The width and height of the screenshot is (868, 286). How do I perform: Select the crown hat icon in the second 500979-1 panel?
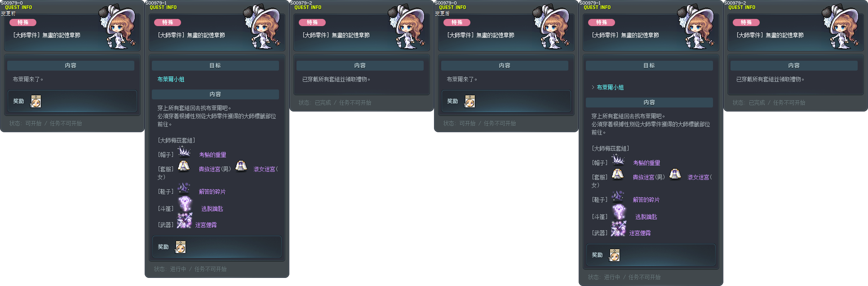618,160
